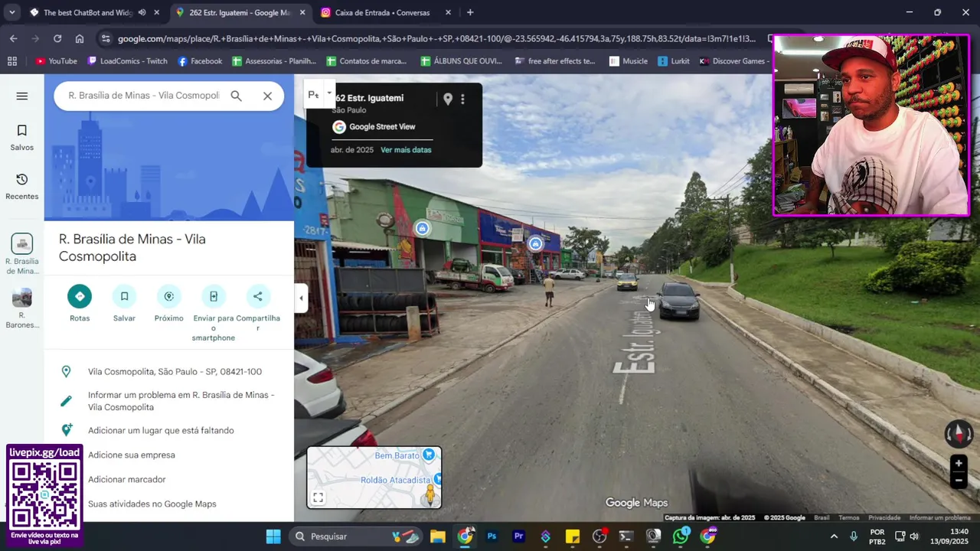The height and width of the screenshot is (551, 980).
Task: Open Assessorias - Planilh... bookmark
Action: (x=274, y=61)
